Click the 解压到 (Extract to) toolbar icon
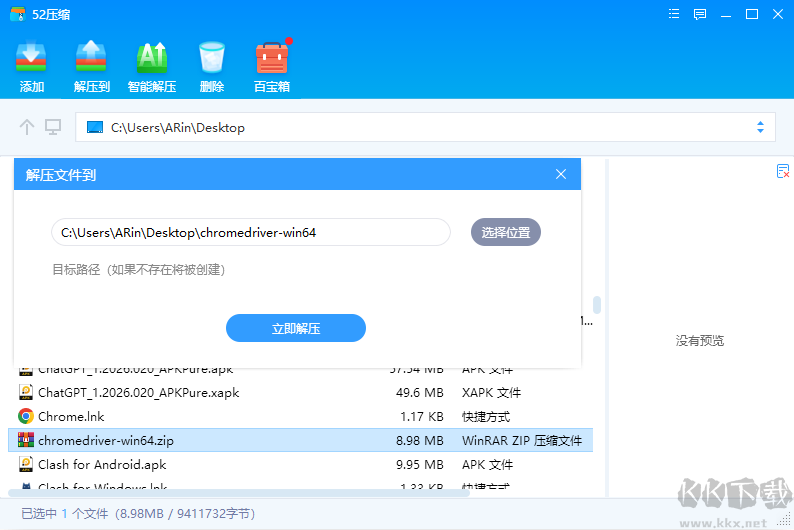Viewport: 794px width, 530px height. tap(92, 66)
